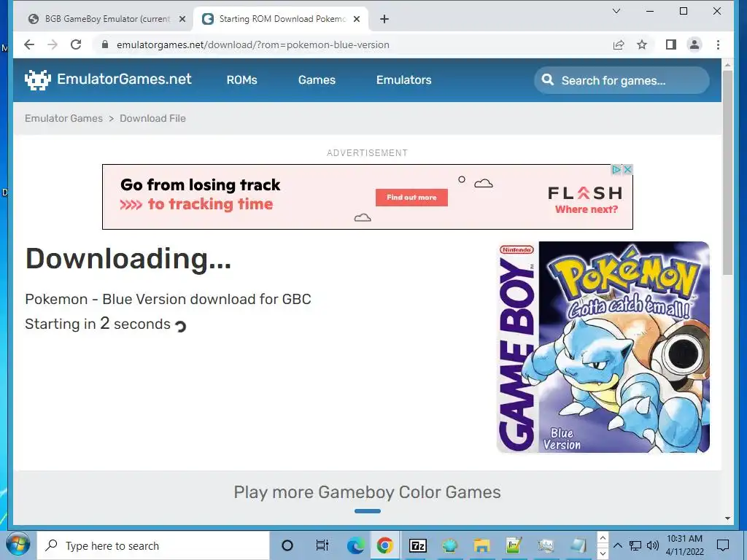Click Emulator Games breadcrumb link
The width and height of the screenshot is (747, 560).
coord(64,118)
